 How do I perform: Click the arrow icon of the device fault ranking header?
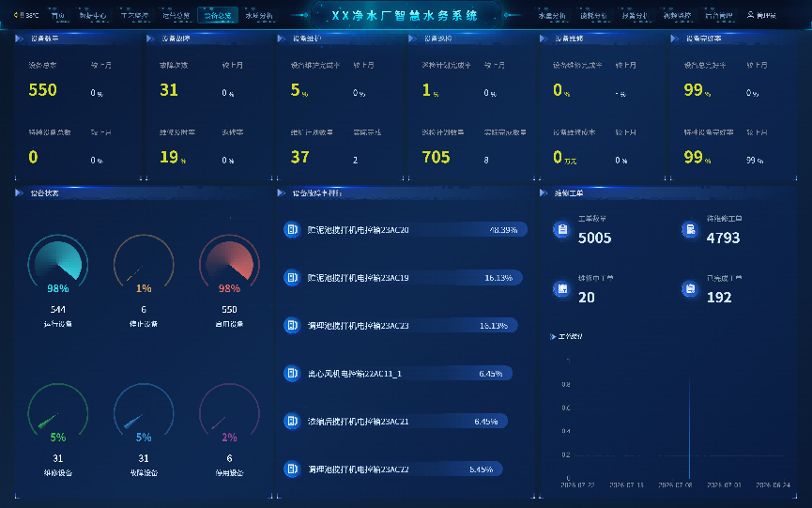tap(282, 192)
